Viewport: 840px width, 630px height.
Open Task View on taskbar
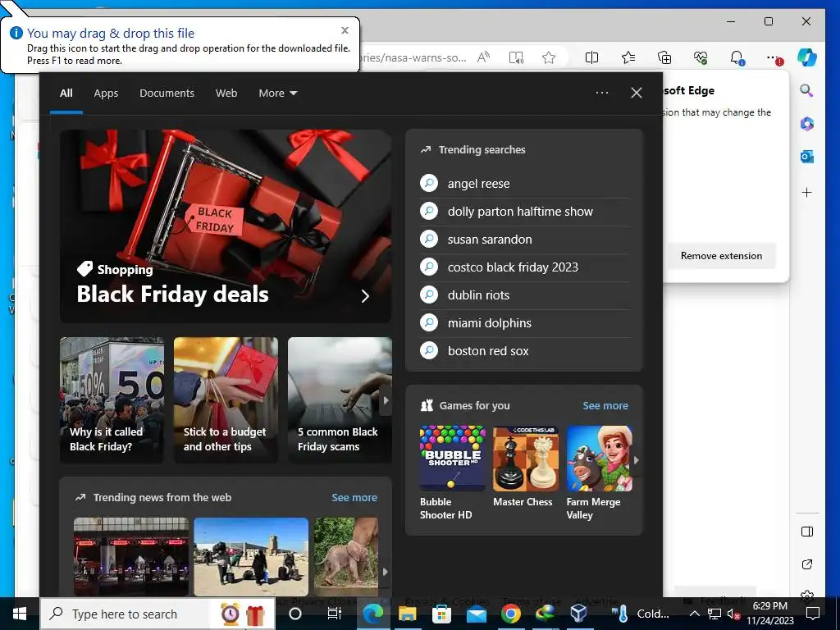tap(335, 614)
